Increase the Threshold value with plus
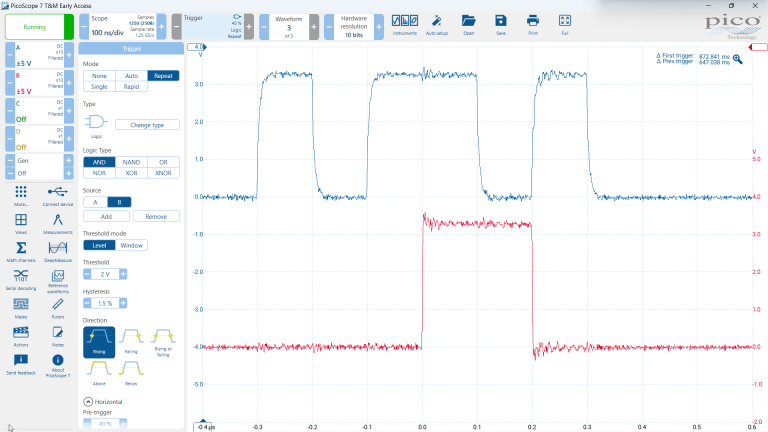The image size is (768, 432). [x=123, y=274]
